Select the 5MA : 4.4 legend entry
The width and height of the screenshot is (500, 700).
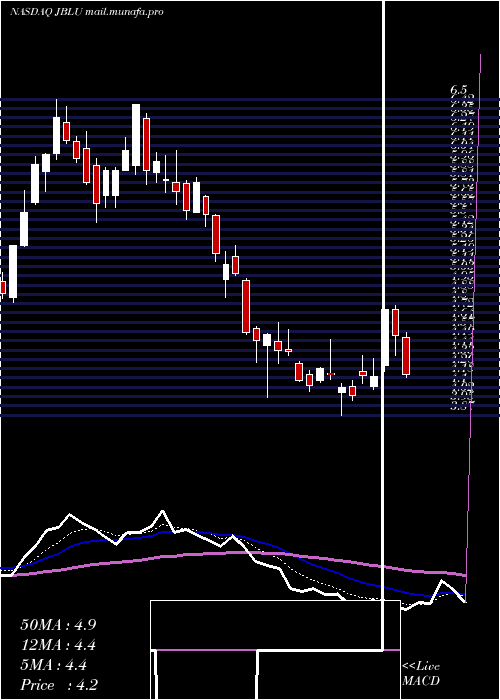pyautogui.click(x=54, y=665)
